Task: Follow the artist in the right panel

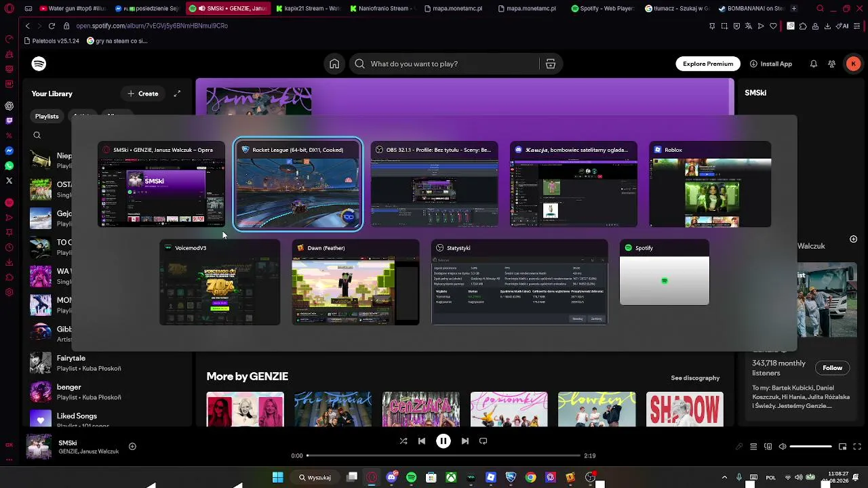Action: tap(832, 368)
